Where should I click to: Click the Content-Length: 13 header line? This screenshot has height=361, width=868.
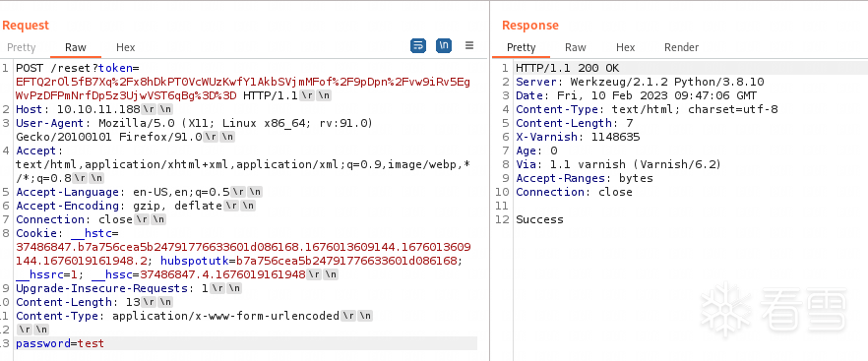tap(94, 302)
